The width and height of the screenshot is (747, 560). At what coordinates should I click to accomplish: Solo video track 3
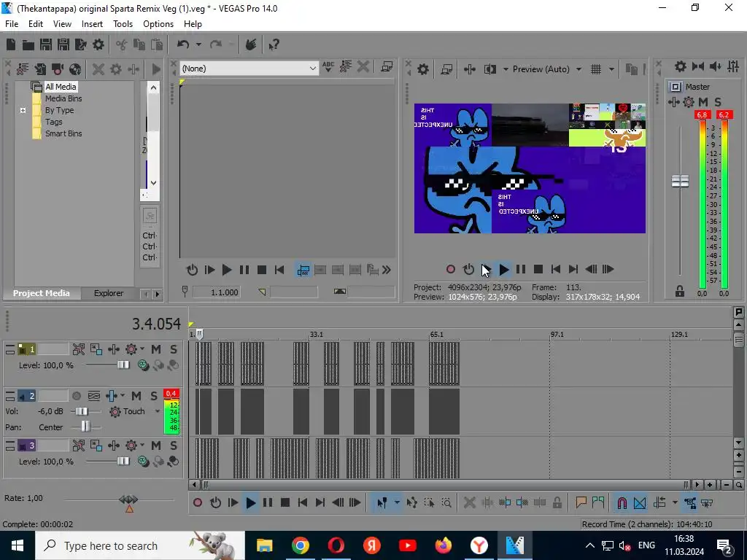coord(174,446)
